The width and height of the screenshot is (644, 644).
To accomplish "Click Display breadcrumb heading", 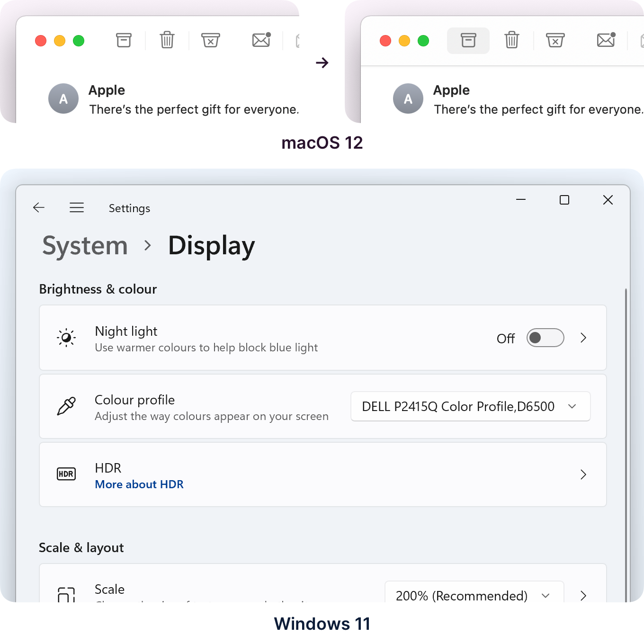I will click(211, 245).
